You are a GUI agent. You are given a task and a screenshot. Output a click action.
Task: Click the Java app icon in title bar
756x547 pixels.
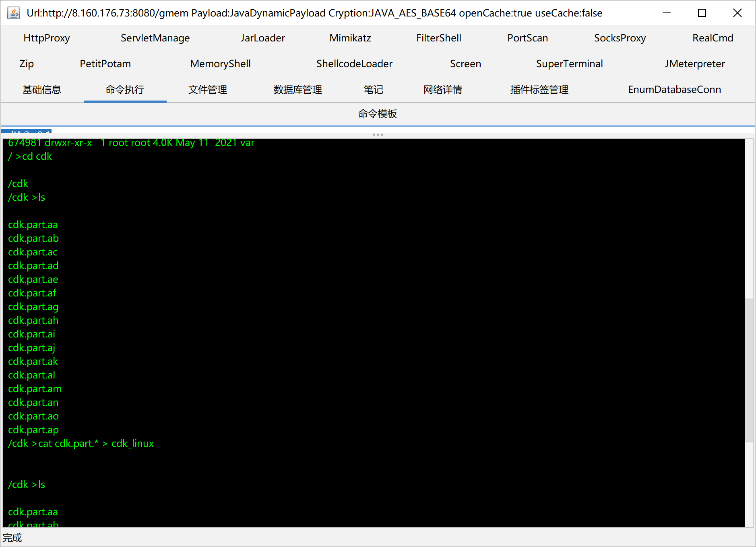coord(13,13)
